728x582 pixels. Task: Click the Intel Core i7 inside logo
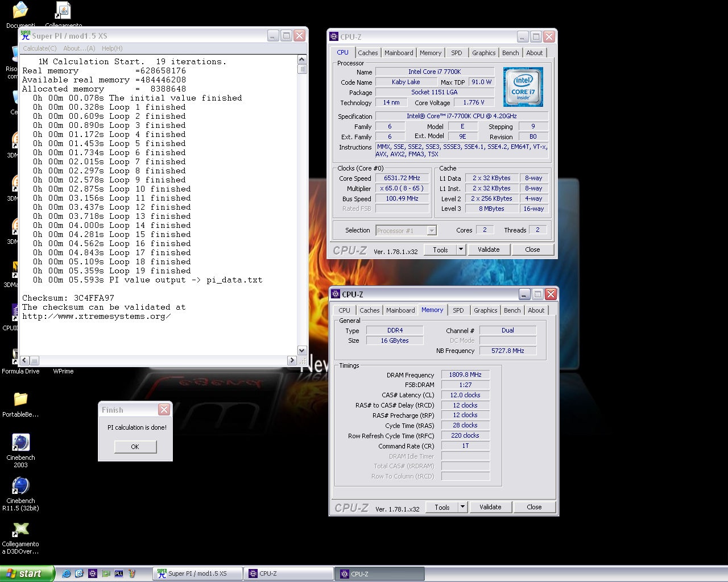pos(523,87)
